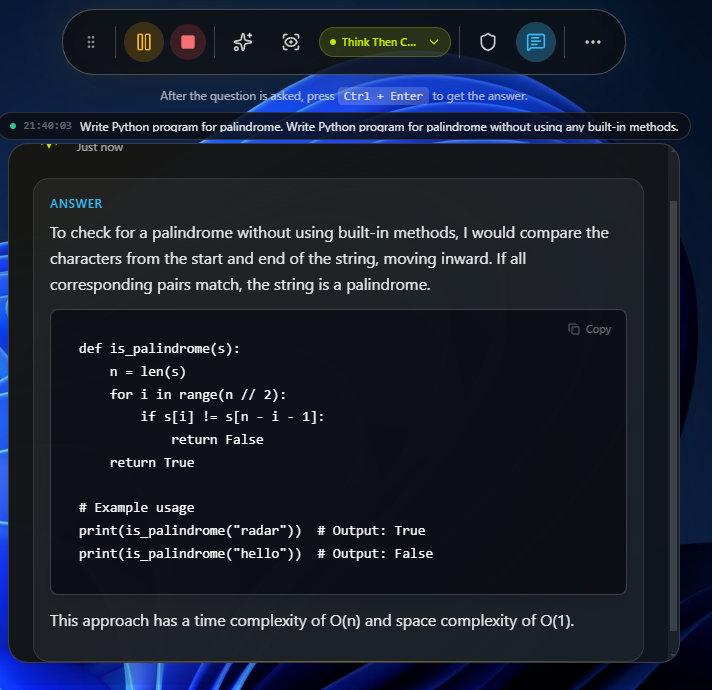
Task: Click the 'for i in range(n // 2):' line
Action: [198, 394]
